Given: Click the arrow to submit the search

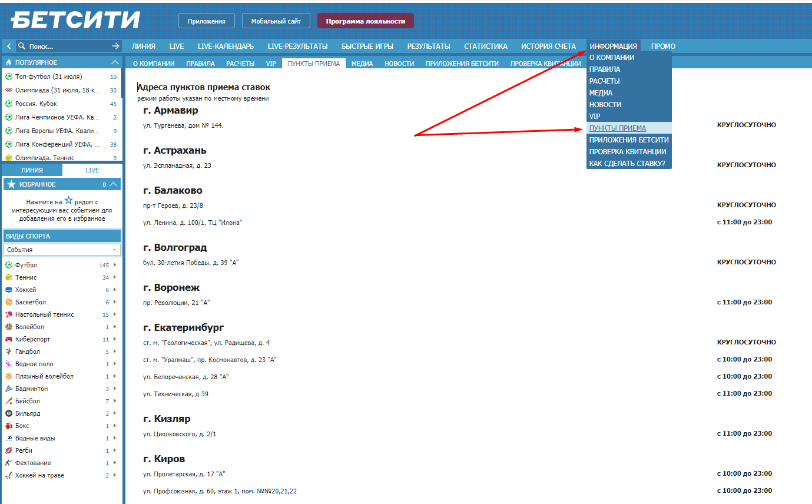Looking at the screenshot, I should 115,46.
